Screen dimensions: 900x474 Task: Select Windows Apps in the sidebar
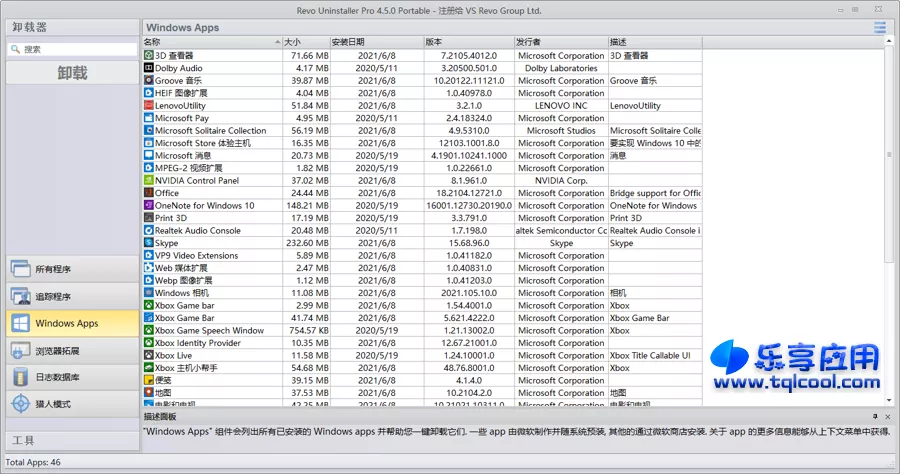[72, 323]
